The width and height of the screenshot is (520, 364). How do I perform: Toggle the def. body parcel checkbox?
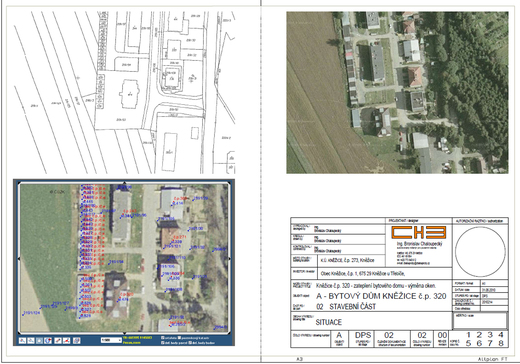pyautogui.click(x=163, y=343)
